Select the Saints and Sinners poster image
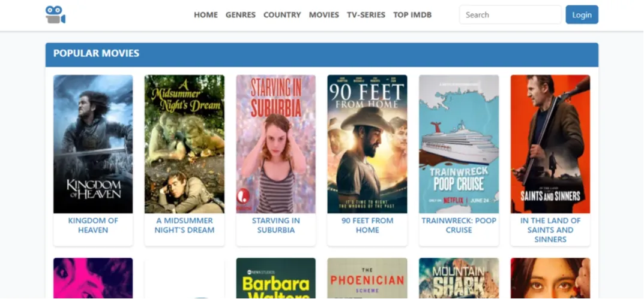The height and width of the screenshot is (299, 644). pyautogui.click(x=550, y=144)
